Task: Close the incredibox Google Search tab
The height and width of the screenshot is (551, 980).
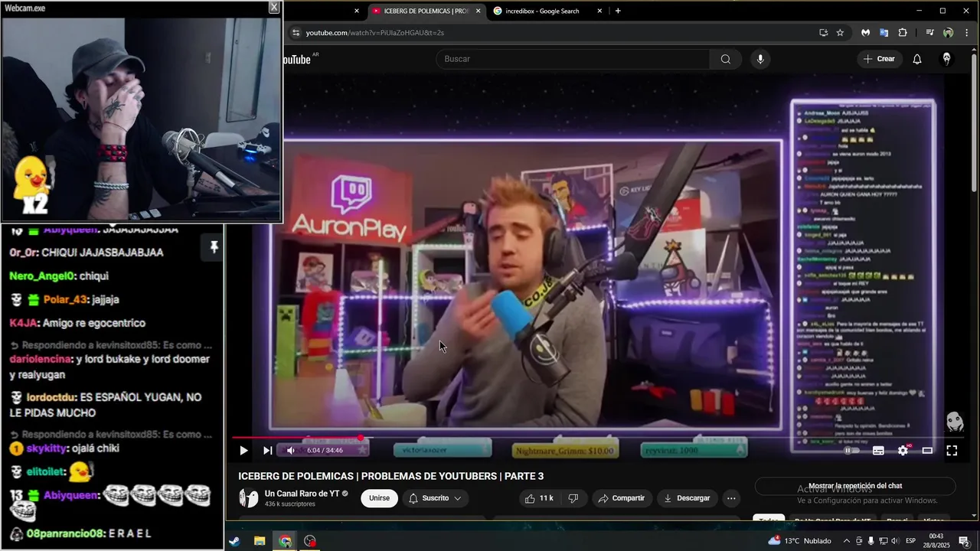Action: [599, 11]
